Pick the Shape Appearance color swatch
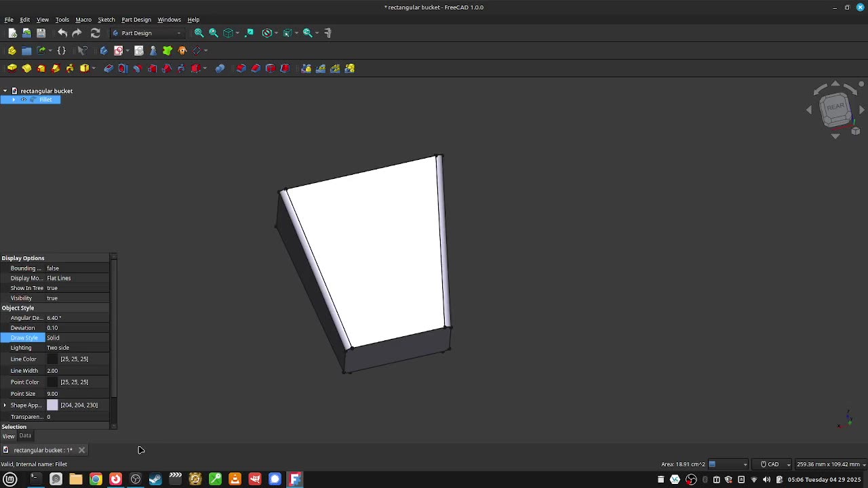Image resolution: width=868 pixels, height=488 pixels. point(52,405)
